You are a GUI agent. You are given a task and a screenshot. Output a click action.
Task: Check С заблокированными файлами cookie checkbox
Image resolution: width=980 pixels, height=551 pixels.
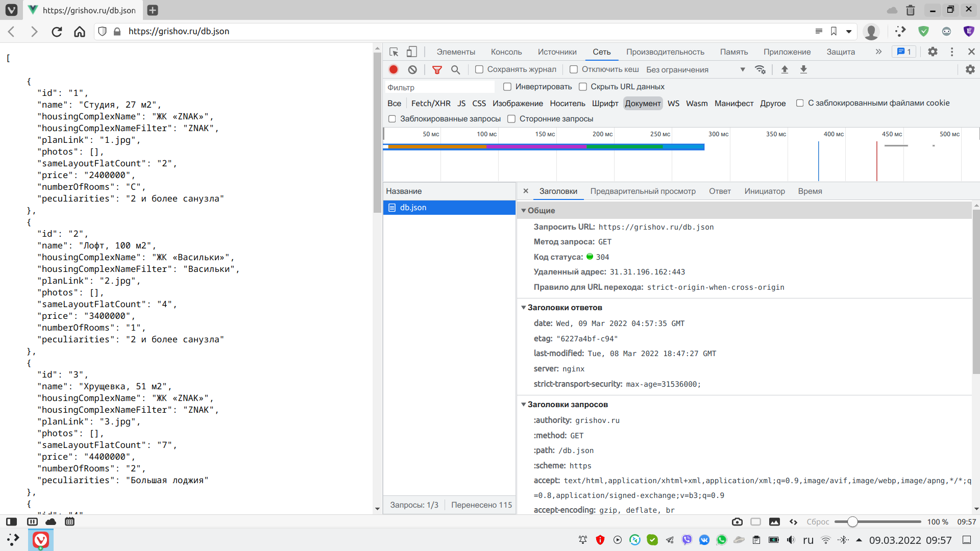[x=800, y=103]
